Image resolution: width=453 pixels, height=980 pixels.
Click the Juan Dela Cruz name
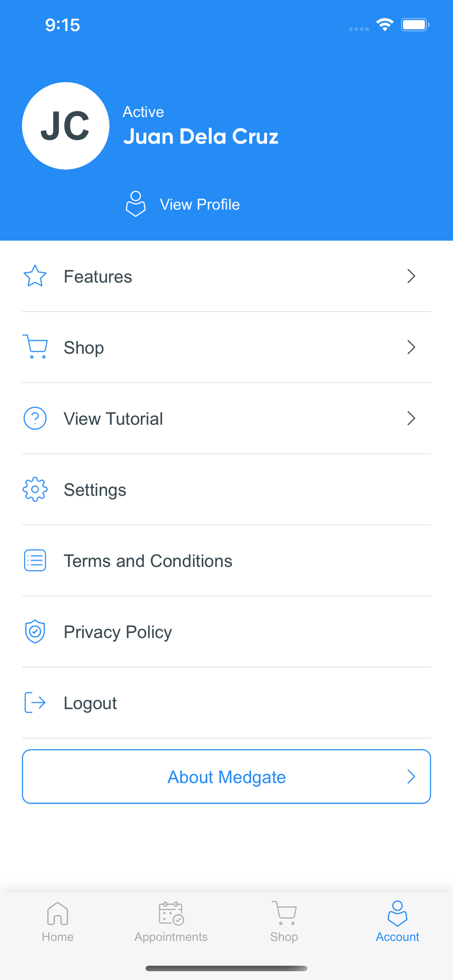[201, 137]
